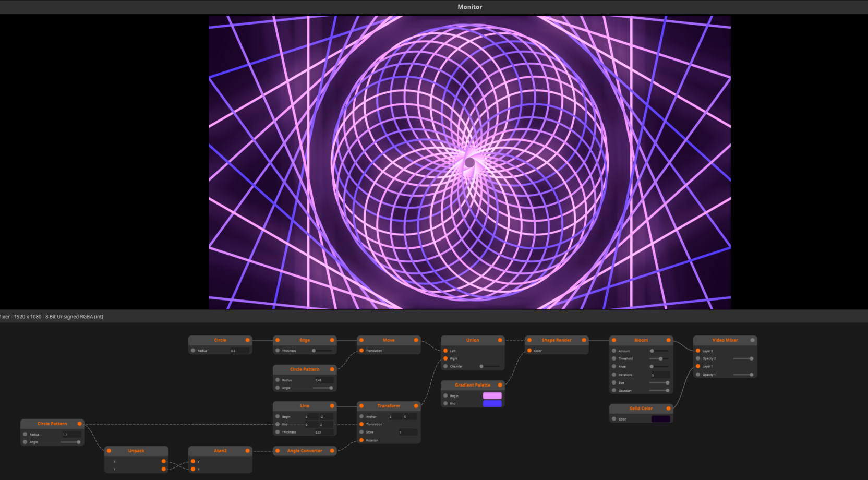Click the Video Mixer grey output port
This screenshot has width=868, height=480.
tap(752, 340)
